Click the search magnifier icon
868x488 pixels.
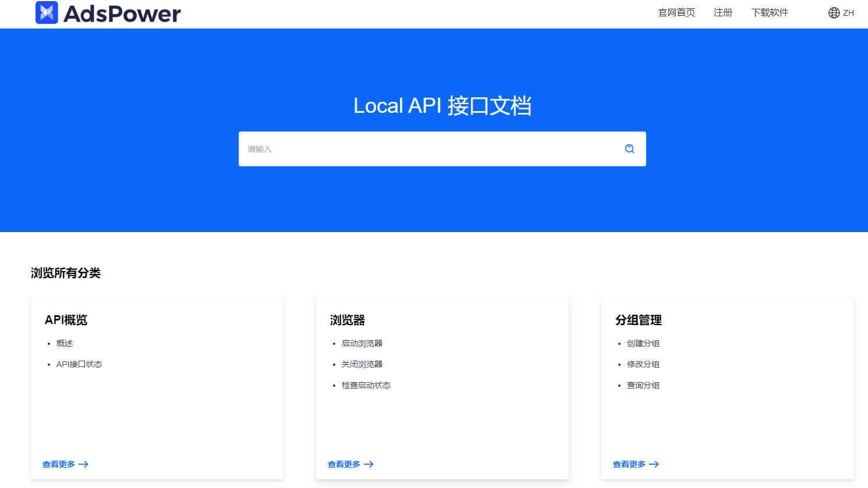(629, 149)
